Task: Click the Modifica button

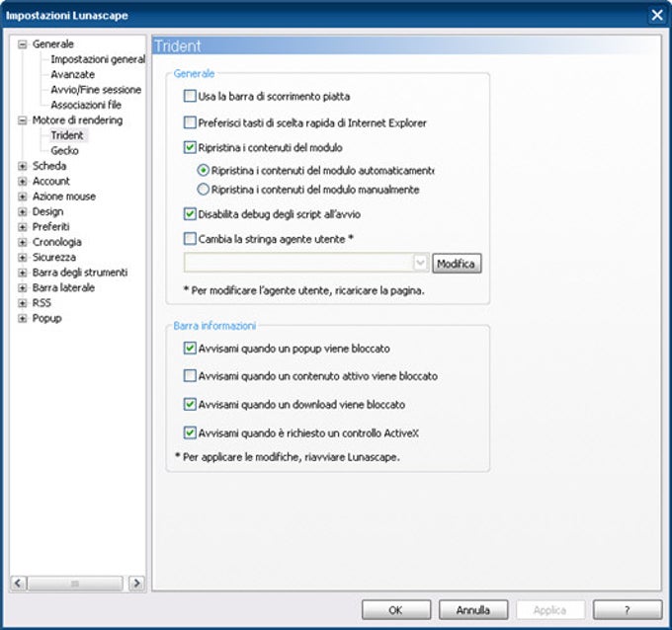Action: pos(457,263)
